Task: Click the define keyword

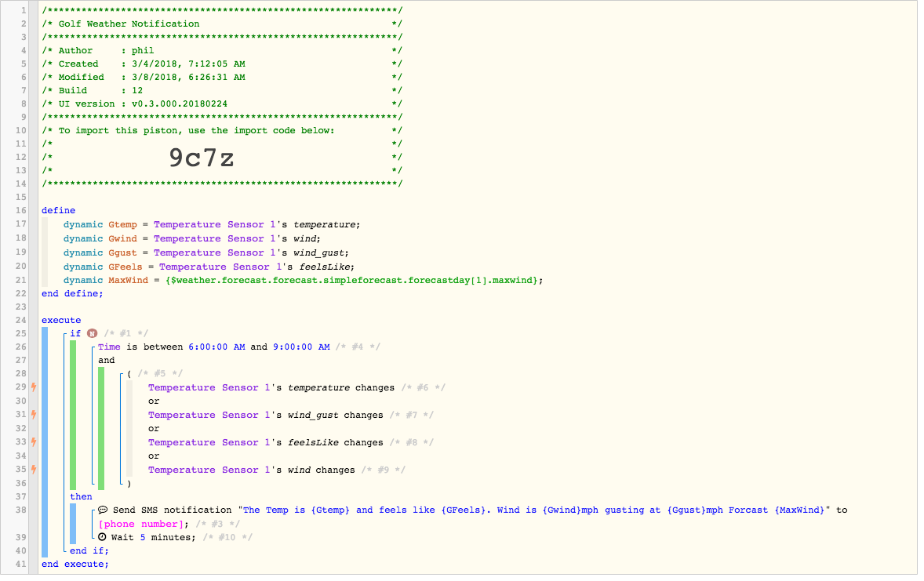Action: (x=58, y=210)
